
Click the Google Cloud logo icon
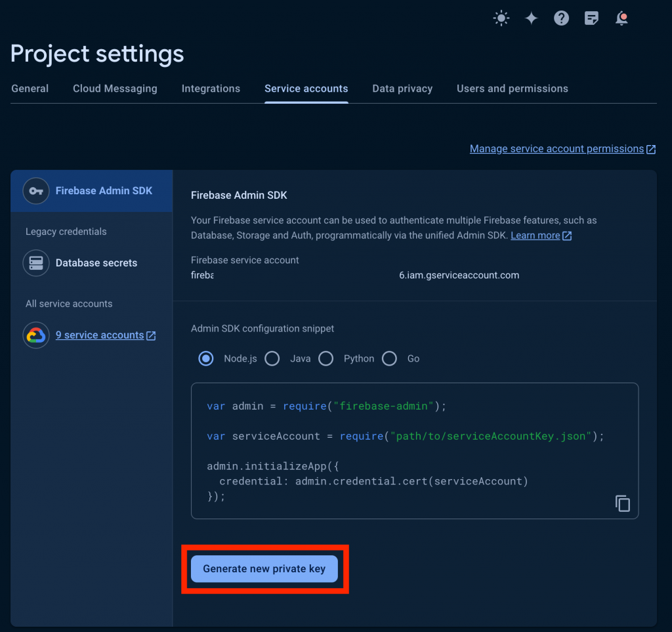[x=36, y=335]
